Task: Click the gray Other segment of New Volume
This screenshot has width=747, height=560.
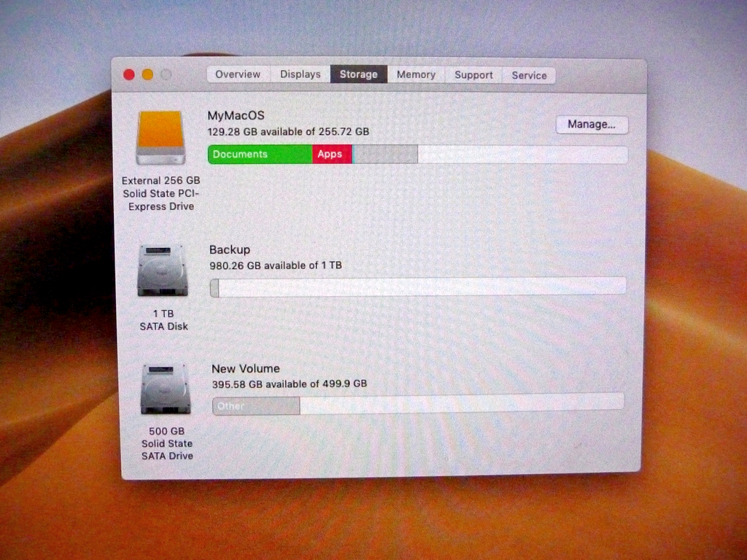Action: (256, 405)
